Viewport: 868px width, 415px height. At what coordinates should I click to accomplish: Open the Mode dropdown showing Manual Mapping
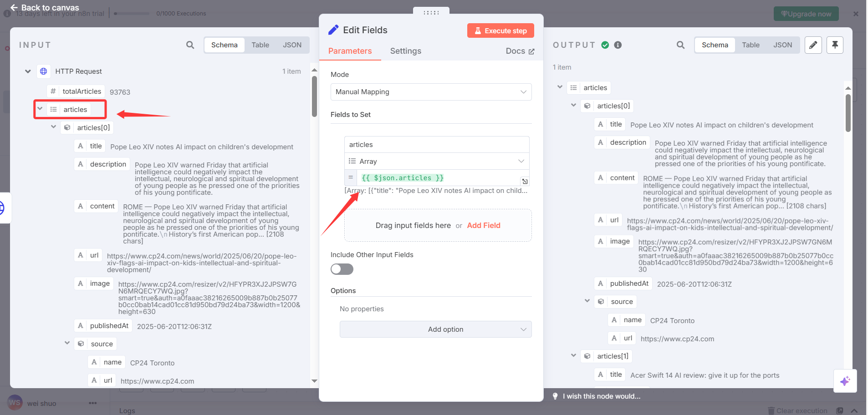pos(431,92)
